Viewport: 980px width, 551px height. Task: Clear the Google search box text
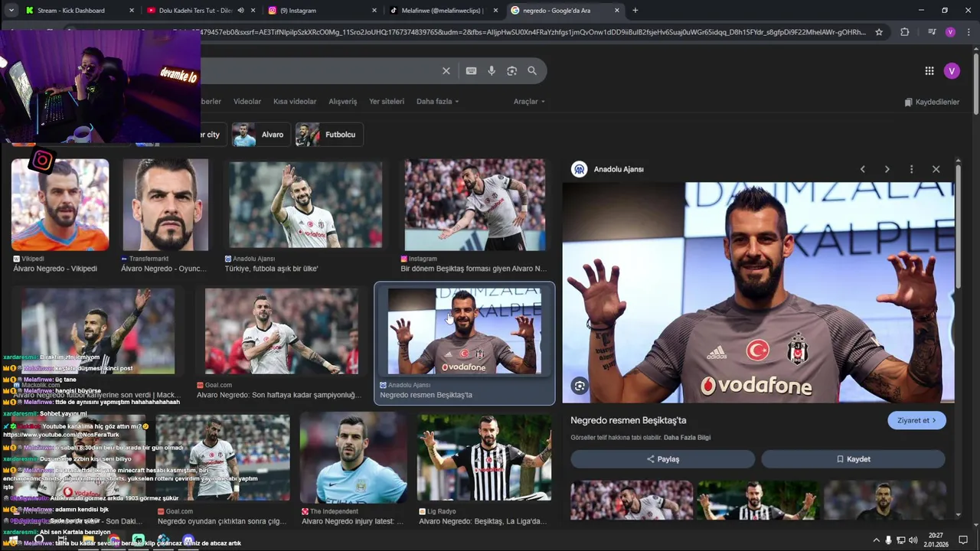(x=446, y=70)
